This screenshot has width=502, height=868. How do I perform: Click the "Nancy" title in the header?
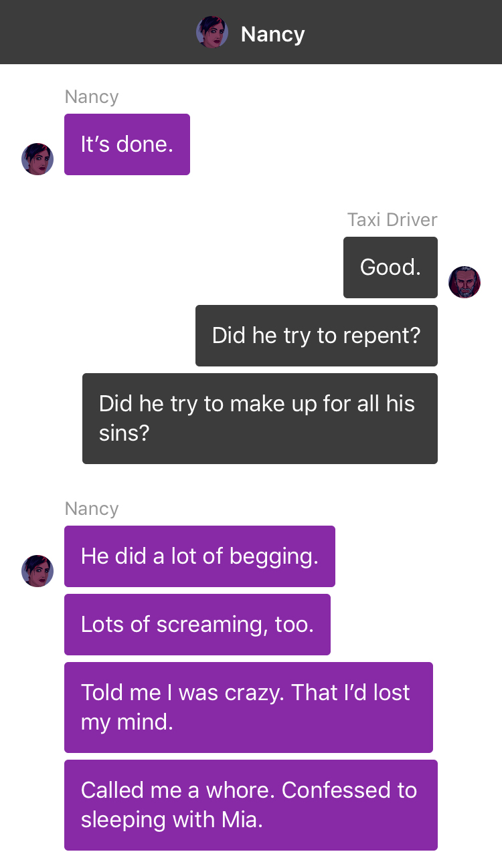[x=272, y=33]
